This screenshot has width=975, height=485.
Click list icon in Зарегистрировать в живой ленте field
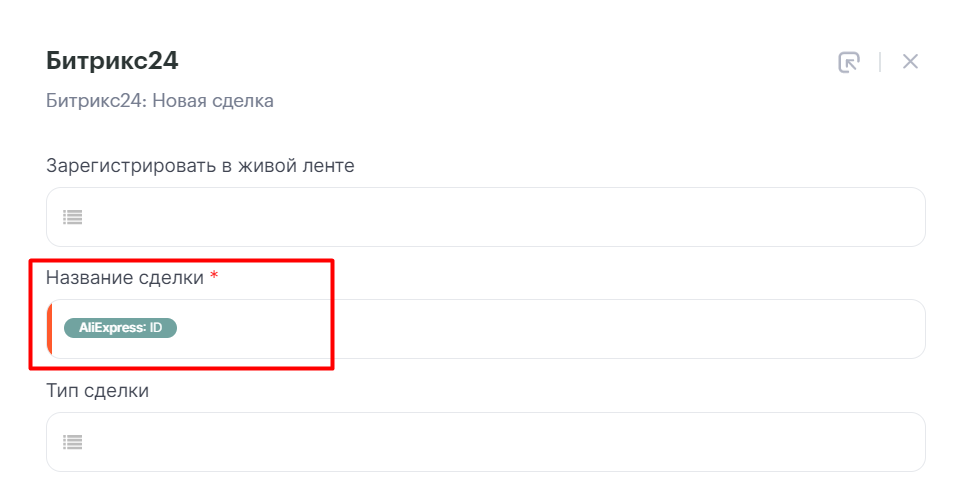click(x=73, y=217)
